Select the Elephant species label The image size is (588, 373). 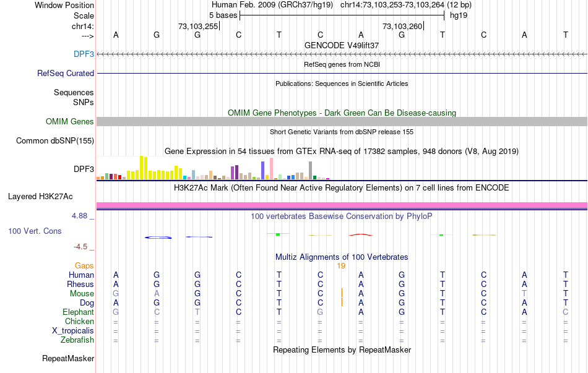point(78,312)
